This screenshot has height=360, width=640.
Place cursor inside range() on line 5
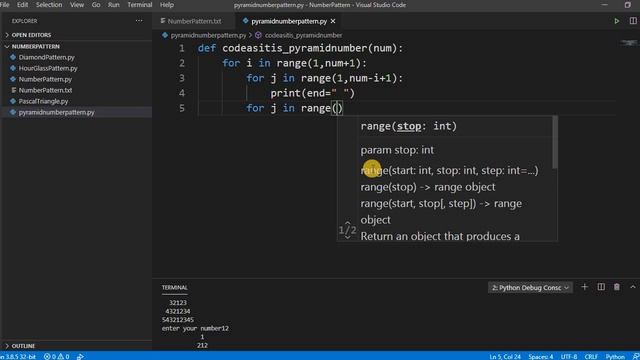(x=337, y=108)
